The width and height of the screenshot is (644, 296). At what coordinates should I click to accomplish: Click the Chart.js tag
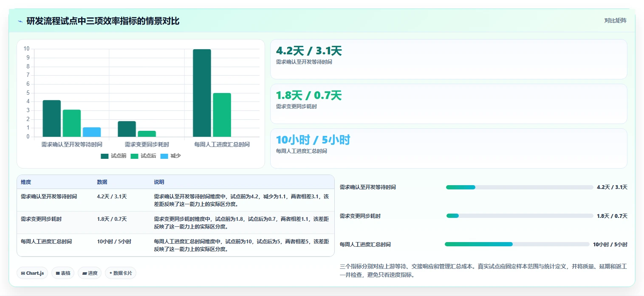(33, 273)
